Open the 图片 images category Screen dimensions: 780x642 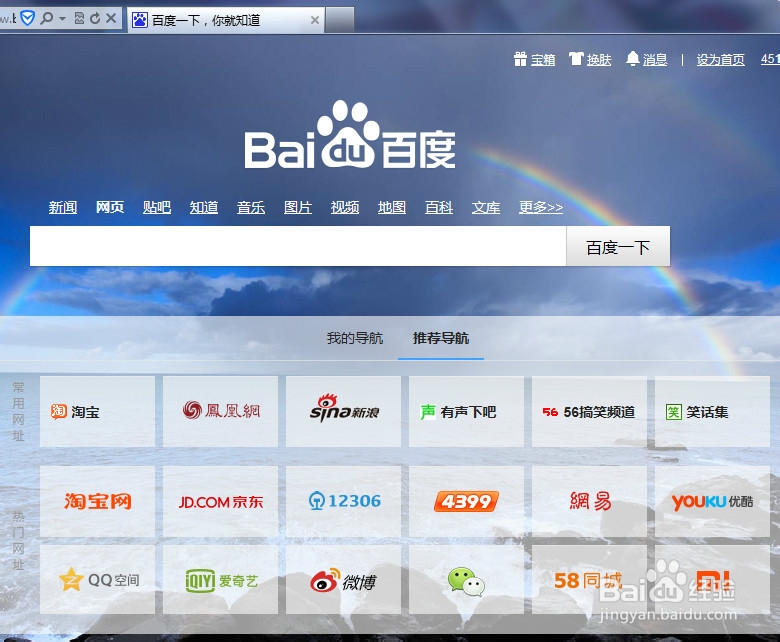[x=298, y=207]
